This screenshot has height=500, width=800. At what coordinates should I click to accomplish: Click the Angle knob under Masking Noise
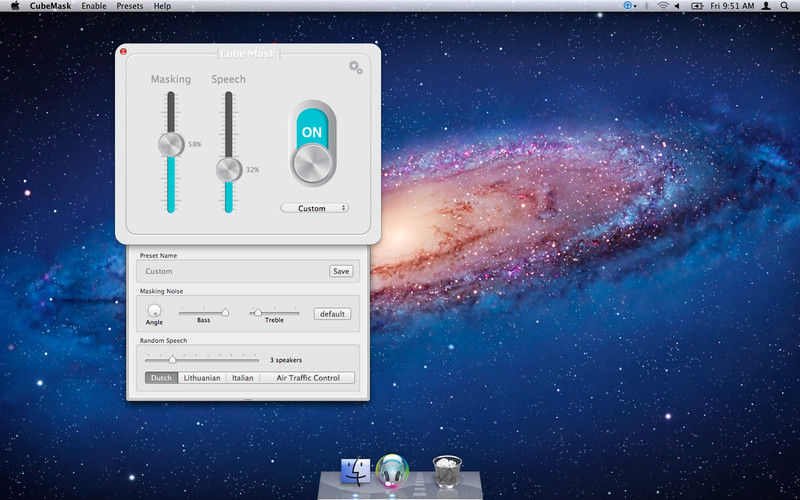pyautogui.click(x=154, y=311)
